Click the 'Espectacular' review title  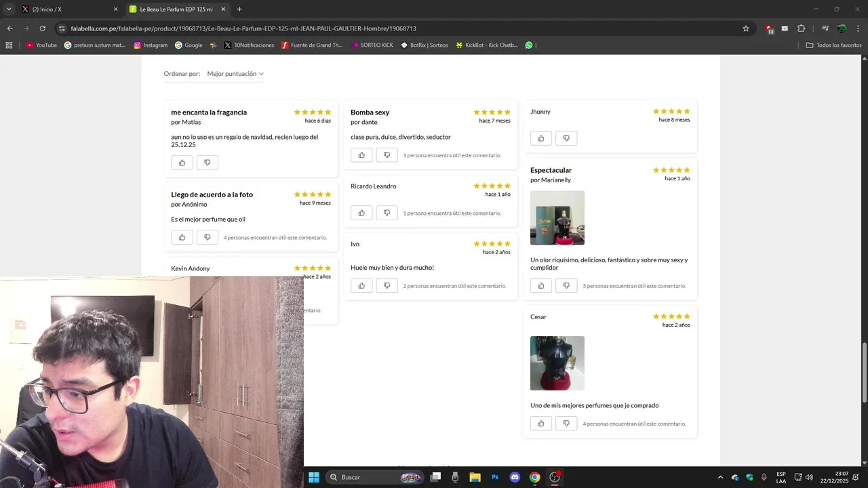click(x=551, y=170)
